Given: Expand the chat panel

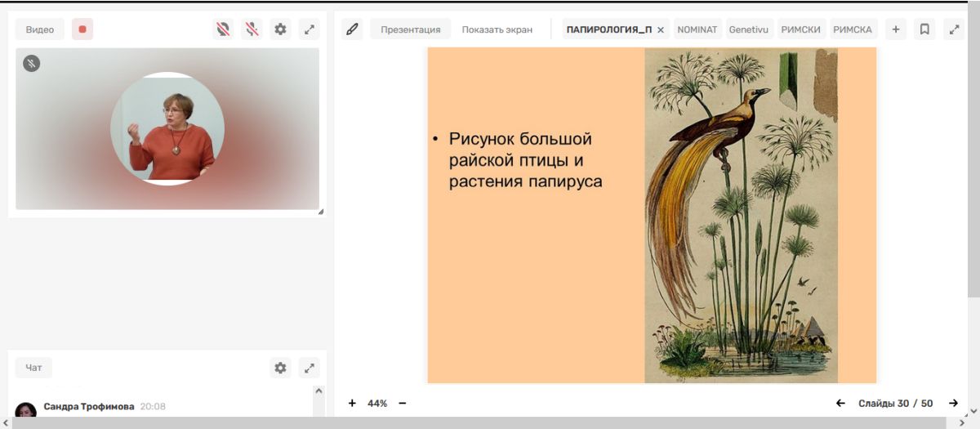Looking at the screenshot, I should coord(309,368).
